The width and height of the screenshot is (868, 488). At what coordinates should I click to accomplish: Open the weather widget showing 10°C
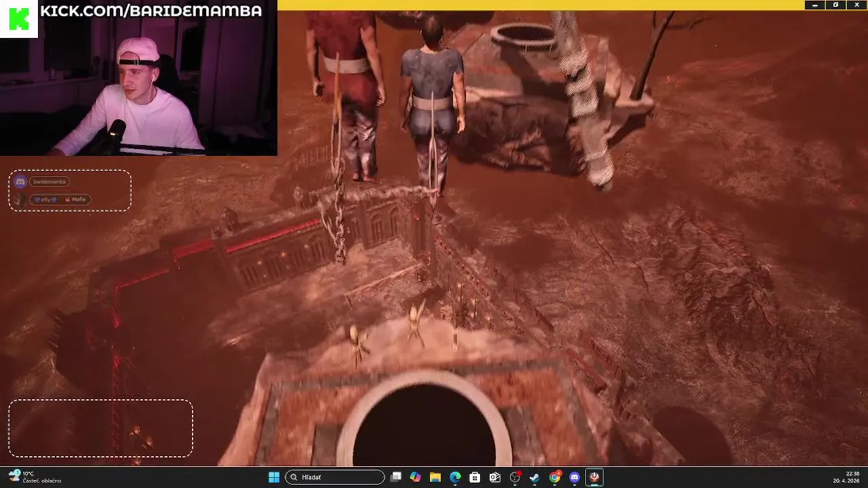[34, 477]
